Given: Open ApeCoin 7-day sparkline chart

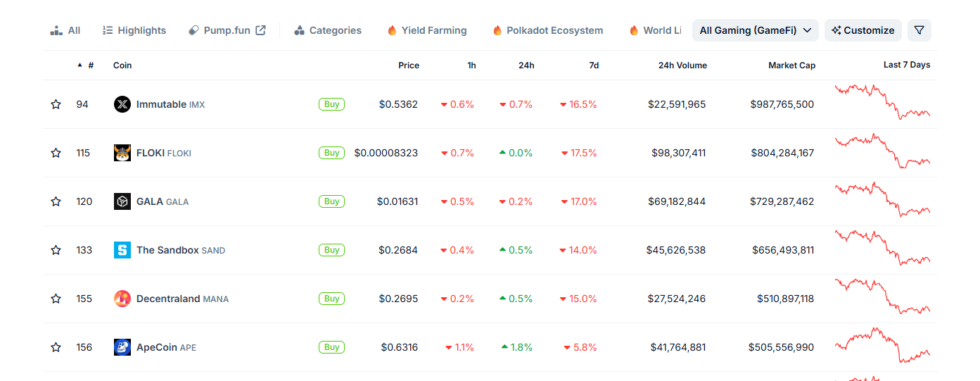Looking at the screenshot, I should (x=882, y=345).
